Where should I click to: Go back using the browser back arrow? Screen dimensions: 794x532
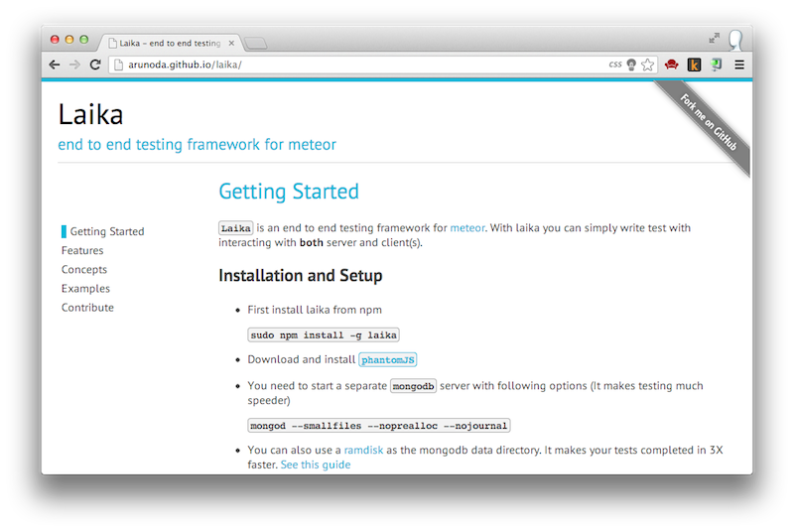(55, 65)
